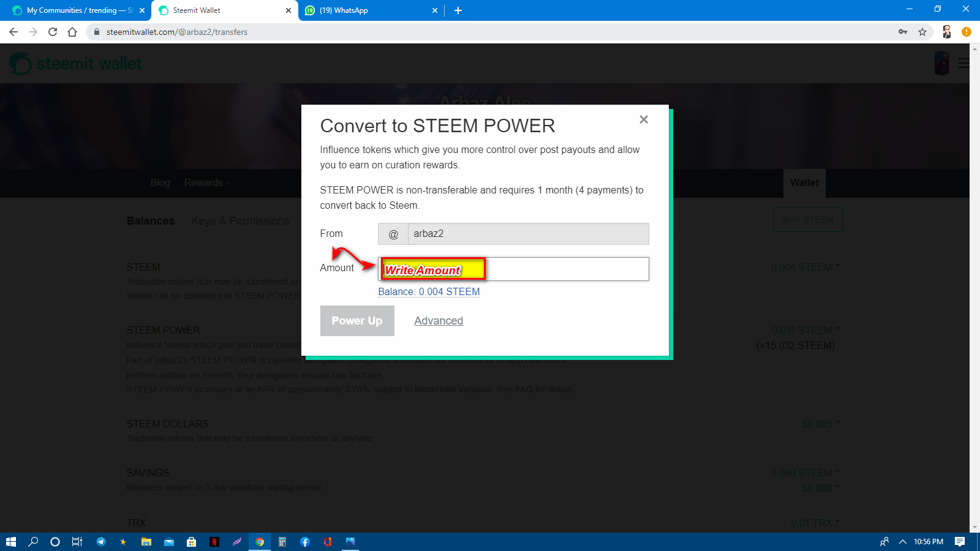
Task: Open the Balances section
Action: (x=151, y=221)
